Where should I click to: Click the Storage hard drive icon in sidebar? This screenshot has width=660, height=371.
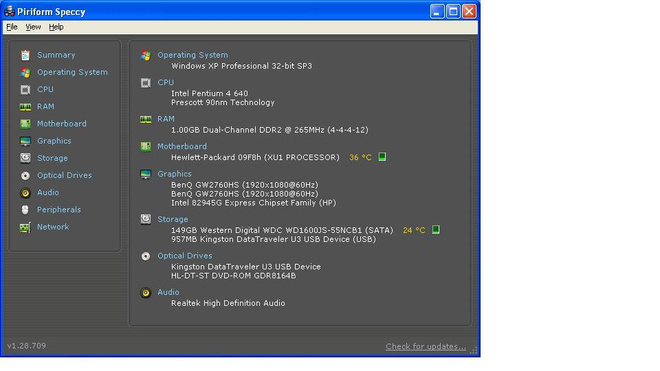(25, 158)
